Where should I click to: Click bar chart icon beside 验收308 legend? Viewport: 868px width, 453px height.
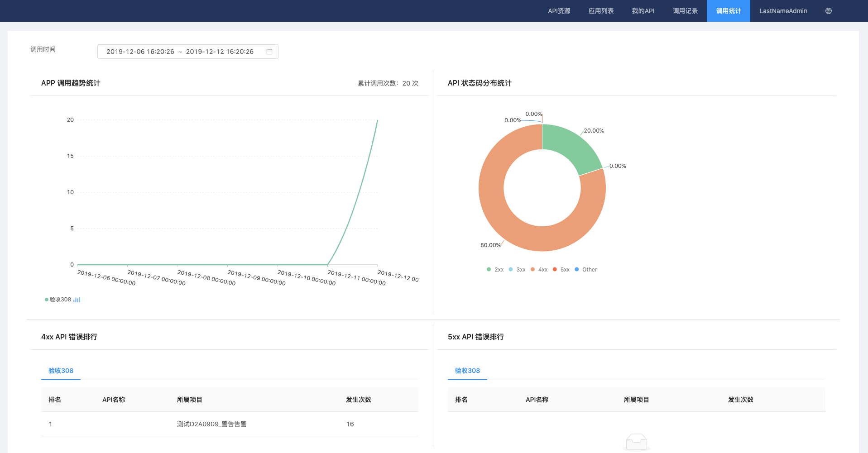click(x=77, y=300)
